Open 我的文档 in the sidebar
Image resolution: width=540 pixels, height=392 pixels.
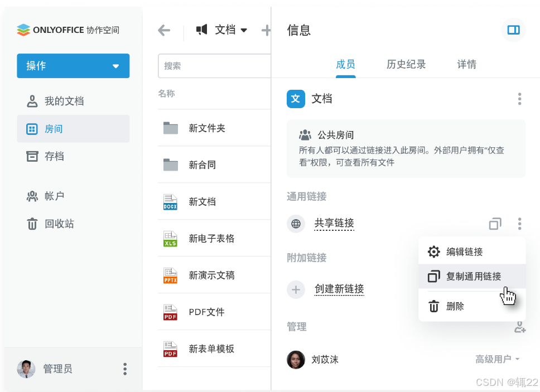[x=73, y=101]
